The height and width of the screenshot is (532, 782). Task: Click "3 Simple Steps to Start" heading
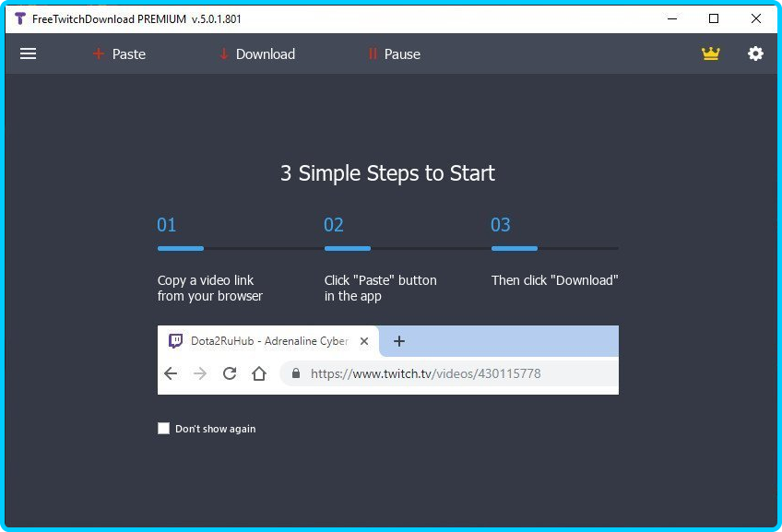tap(387, 173)
